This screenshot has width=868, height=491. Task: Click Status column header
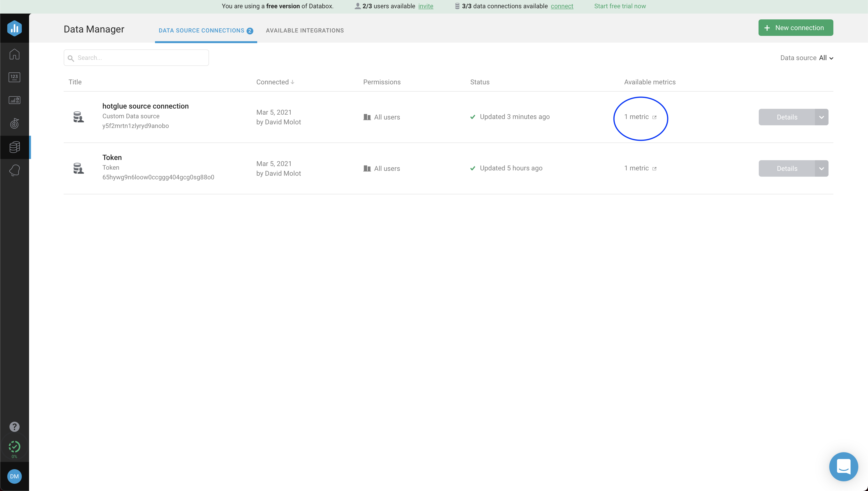click(x=480, y=82)
